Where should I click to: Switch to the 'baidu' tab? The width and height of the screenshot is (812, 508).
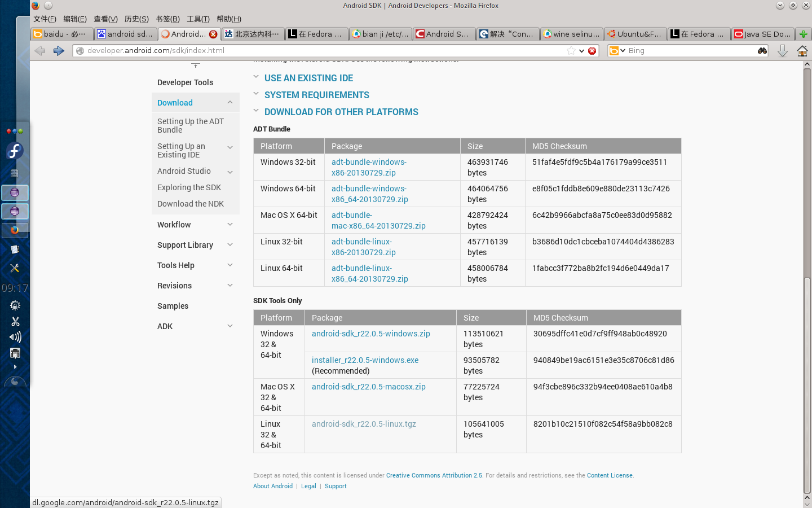tap(61, 34)
